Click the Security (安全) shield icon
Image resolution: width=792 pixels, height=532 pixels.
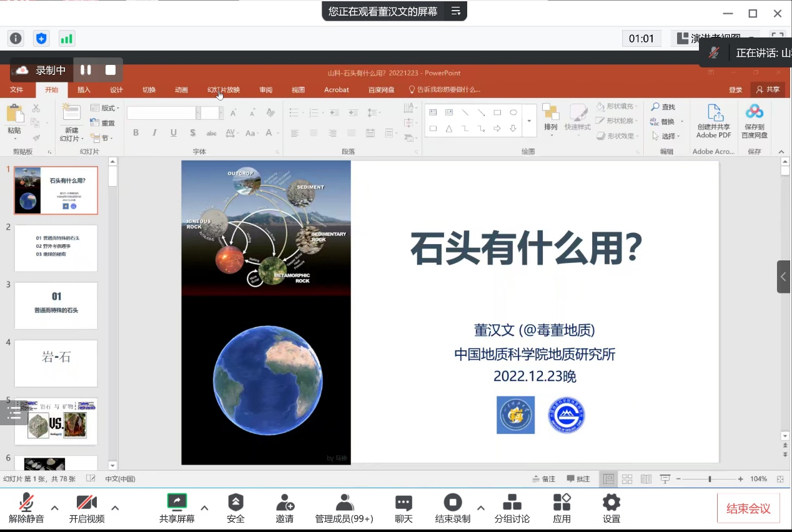pyautogui.click(x=235, y=508)
